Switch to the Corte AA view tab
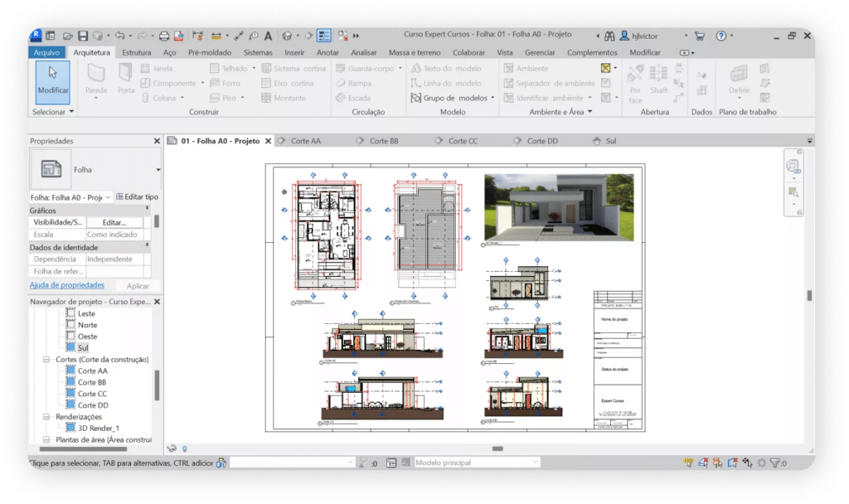Viewport: 849px width, 504px height. (x=305, y=141)
